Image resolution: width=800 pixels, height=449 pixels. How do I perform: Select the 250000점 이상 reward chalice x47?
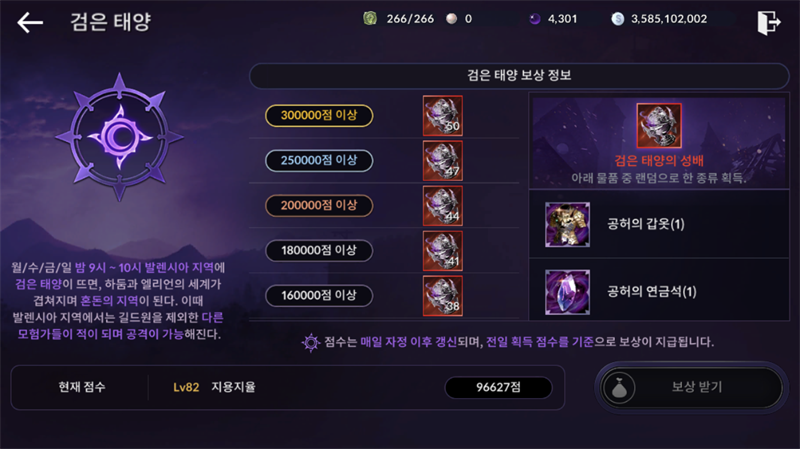pos(442,160)
